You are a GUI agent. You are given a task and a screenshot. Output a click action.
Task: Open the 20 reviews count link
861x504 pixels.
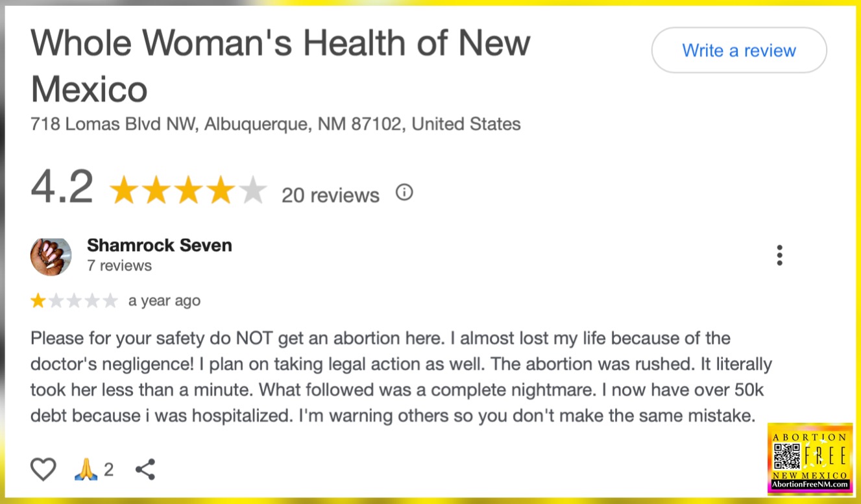(x=330, y=195)
